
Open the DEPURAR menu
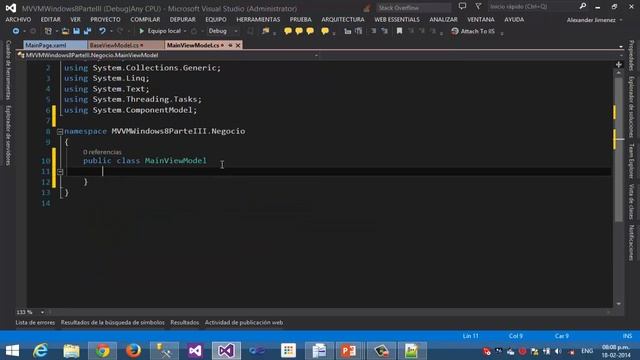click(182, 20)
